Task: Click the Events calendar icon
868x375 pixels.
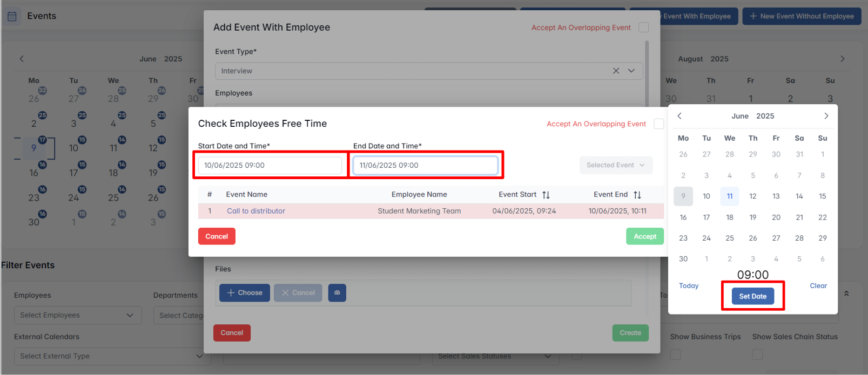Action: pos(12,16)
